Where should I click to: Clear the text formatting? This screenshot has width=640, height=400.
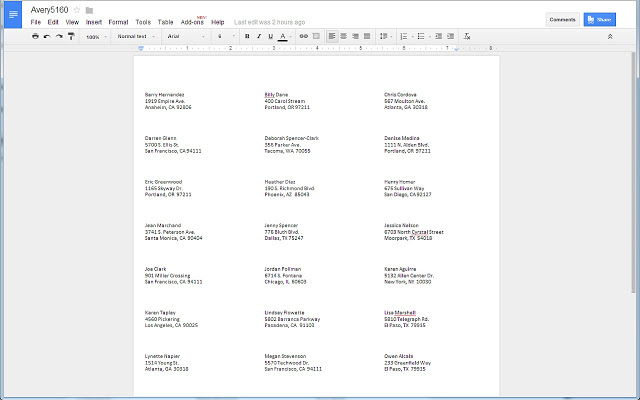click(467, 36)
